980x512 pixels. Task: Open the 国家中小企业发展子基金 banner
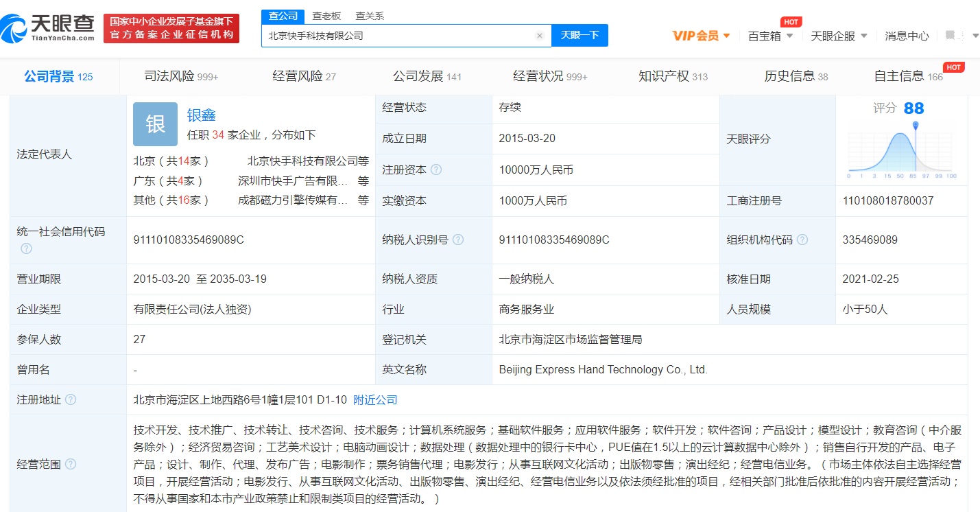point(171,29)
